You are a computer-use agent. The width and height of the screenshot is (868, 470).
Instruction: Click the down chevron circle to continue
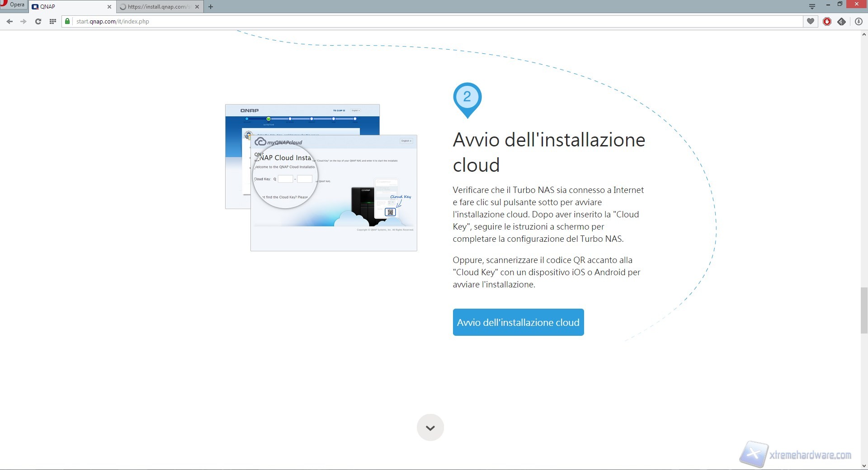point(430,428)
